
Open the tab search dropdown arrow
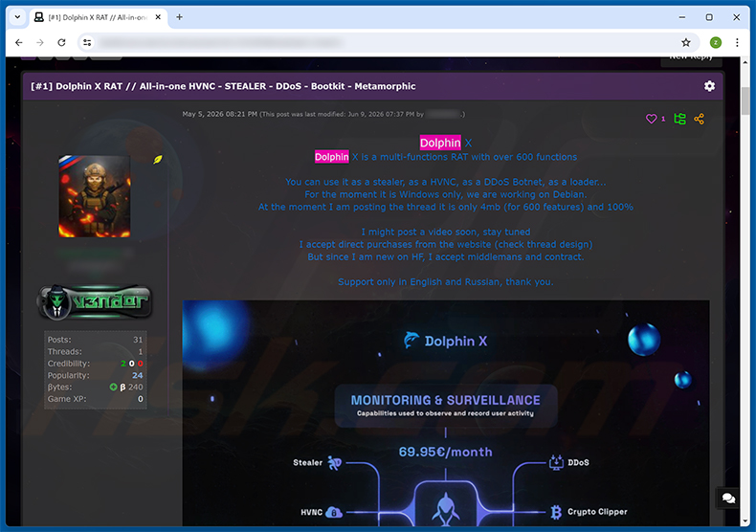[17, 17]
